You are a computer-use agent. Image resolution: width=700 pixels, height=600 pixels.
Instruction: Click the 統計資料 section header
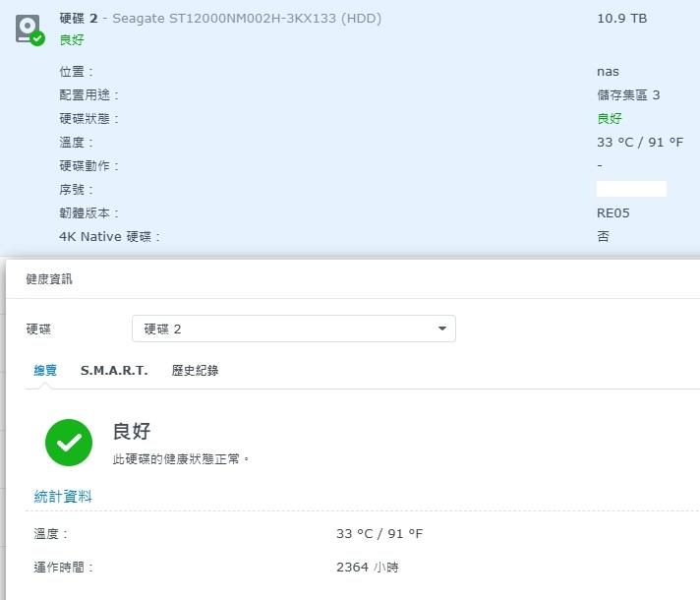pos(63,497)
